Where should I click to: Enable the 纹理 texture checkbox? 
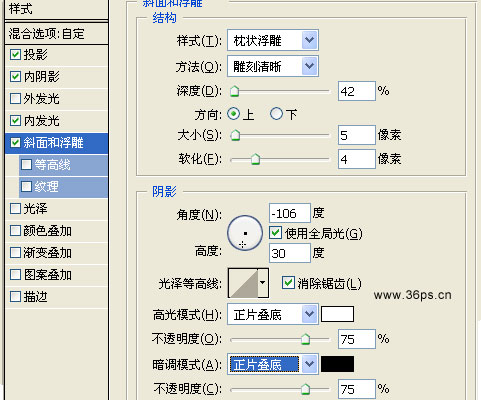[x=26, y=187]
